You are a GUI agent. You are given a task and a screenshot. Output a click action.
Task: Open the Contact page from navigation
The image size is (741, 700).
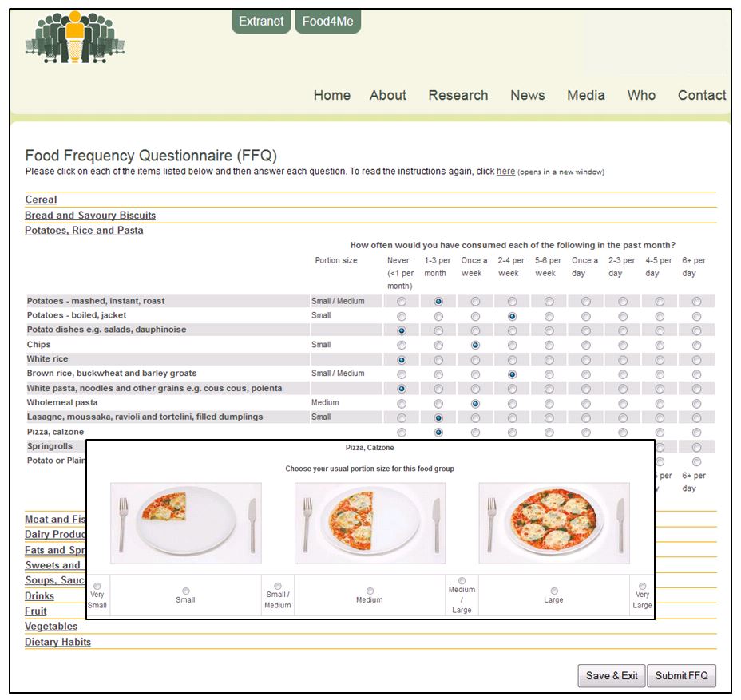[x=701, y=95]
